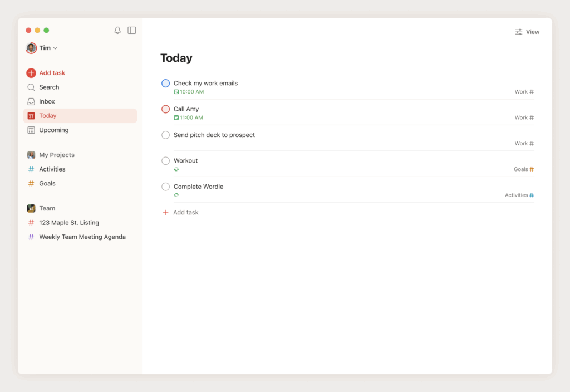Click the recurring icon under Complete Wordle

[176, 195]
